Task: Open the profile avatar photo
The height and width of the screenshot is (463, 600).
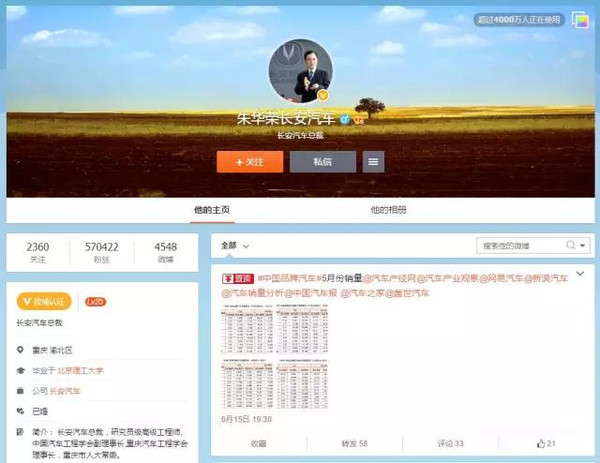Action: pos(300,71)
